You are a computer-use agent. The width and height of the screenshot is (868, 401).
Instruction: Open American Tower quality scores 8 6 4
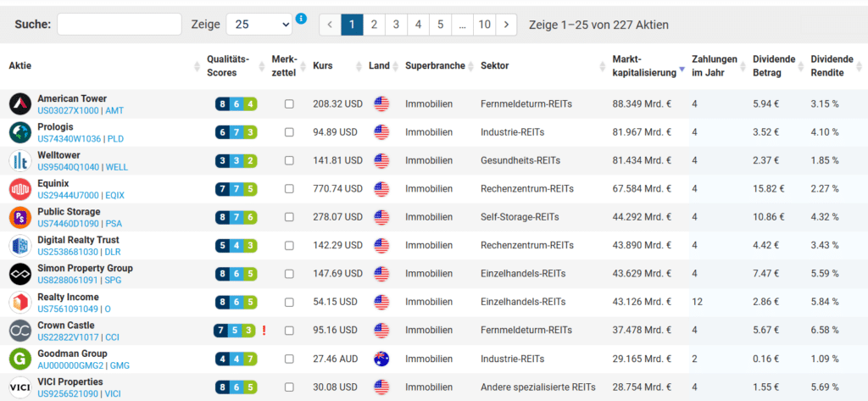[x=236, y=104]
